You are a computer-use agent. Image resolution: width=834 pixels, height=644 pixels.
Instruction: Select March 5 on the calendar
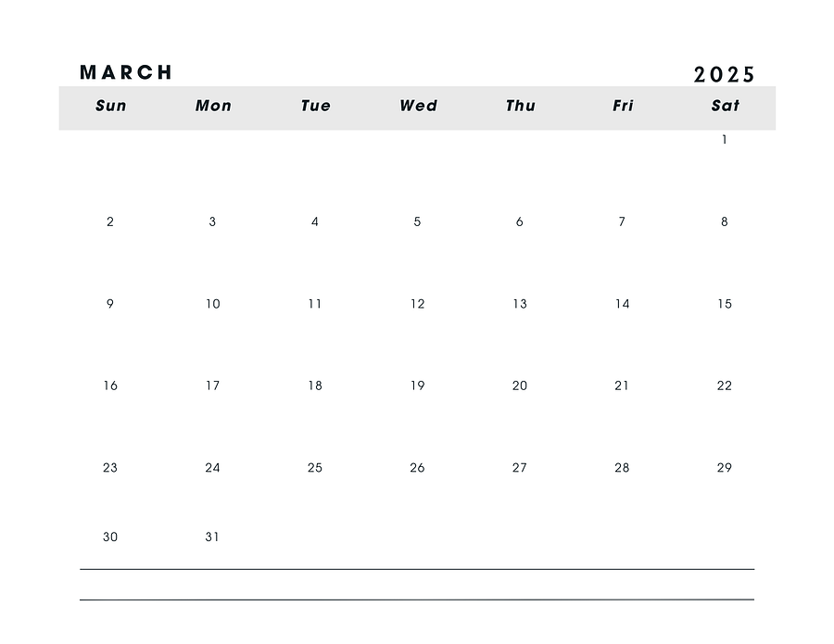tap(417, 221)
